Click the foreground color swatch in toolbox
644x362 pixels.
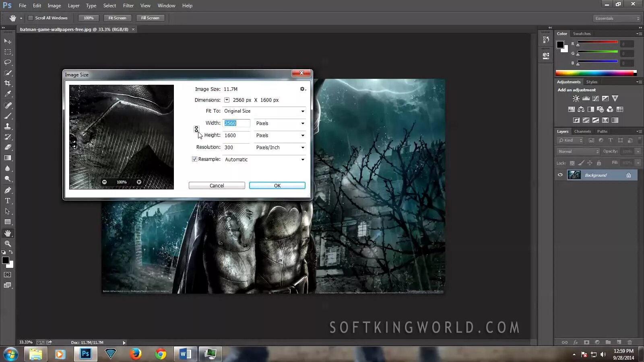[6, 261]
